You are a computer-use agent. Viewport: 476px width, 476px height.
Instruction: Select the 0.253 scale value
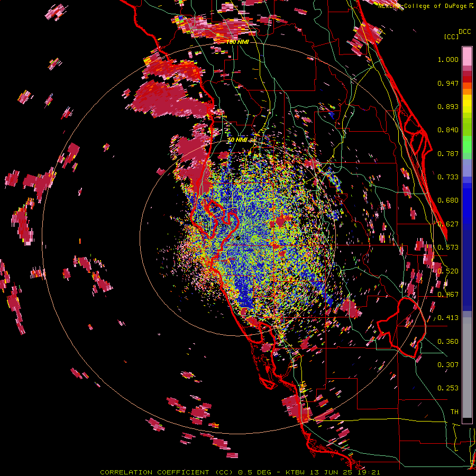pos(448,388)
